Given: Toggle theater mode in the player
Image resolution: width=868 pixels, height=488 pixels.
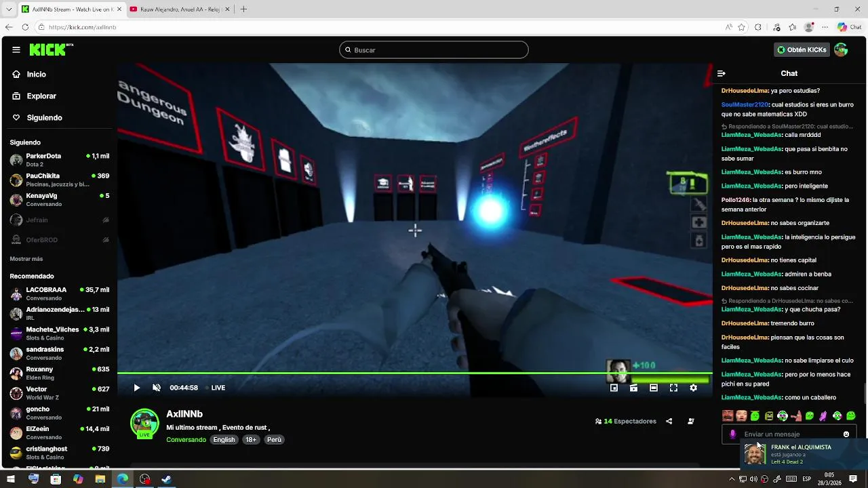Looking at the screenshot, I should click(x=654, y=388).
